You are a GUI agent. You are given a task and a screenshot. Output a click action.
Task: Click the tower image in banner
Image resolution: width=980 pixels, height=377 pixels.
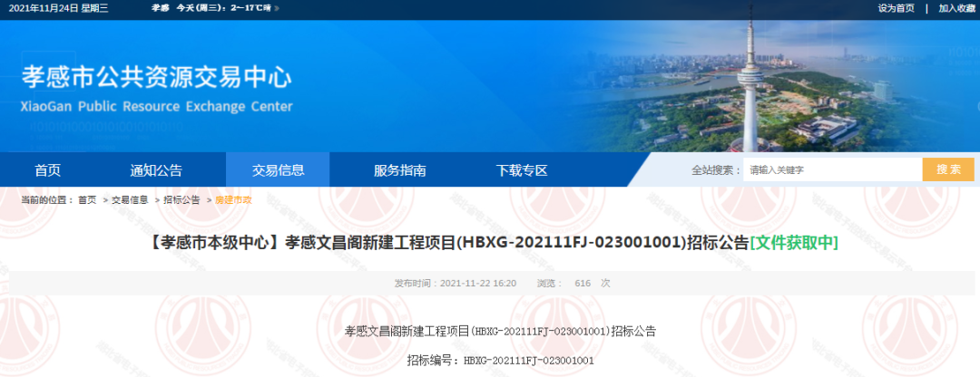coord(750,82)
